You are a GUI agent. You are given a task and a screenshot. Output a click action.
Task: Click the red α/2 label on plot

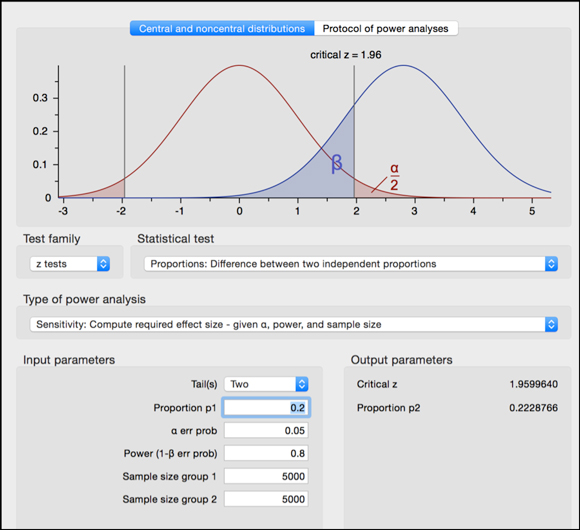[394, 177]
